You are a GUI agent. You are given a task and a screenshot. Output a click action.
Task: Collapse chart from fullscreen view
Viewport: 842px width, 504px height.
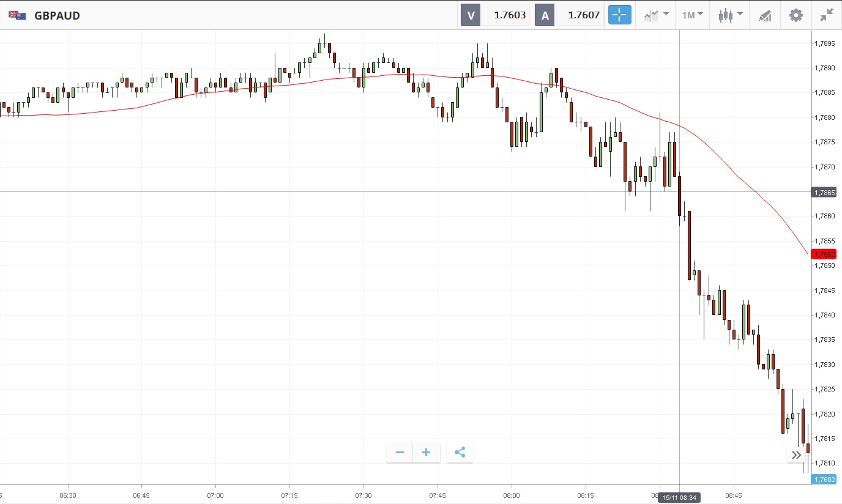[x=827, y=15]
